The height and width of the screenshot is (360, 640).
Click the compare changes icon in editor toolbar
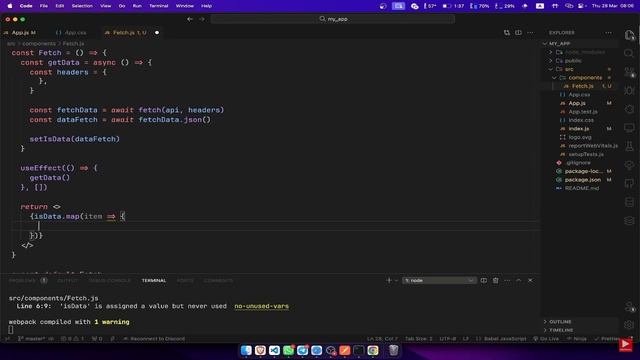507,33
